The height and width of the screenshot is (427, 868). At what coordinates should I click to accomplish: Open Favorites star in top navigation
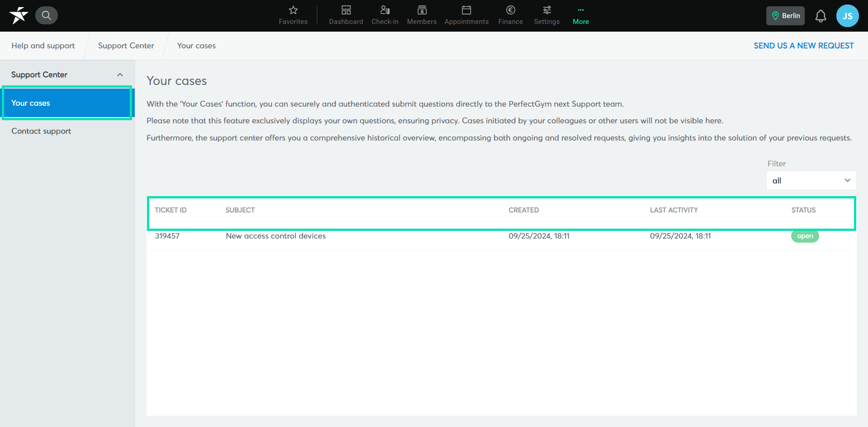pyautogui.click(x=293, y=15)
